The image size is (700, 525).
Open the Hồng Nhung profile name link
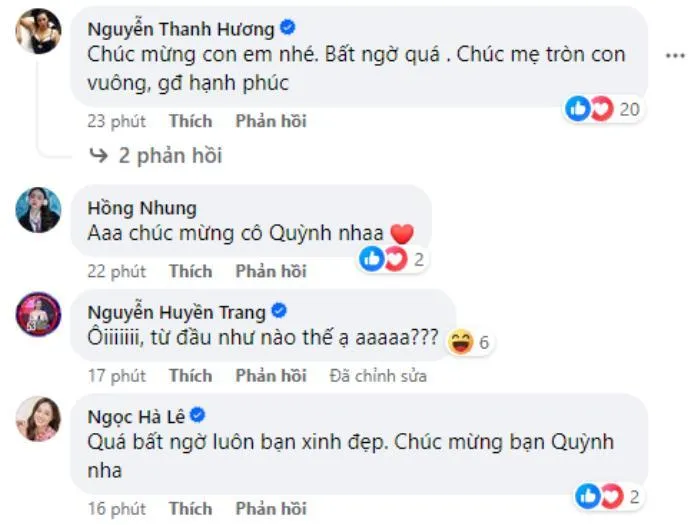pyautogui.click(x=142, y=208)
